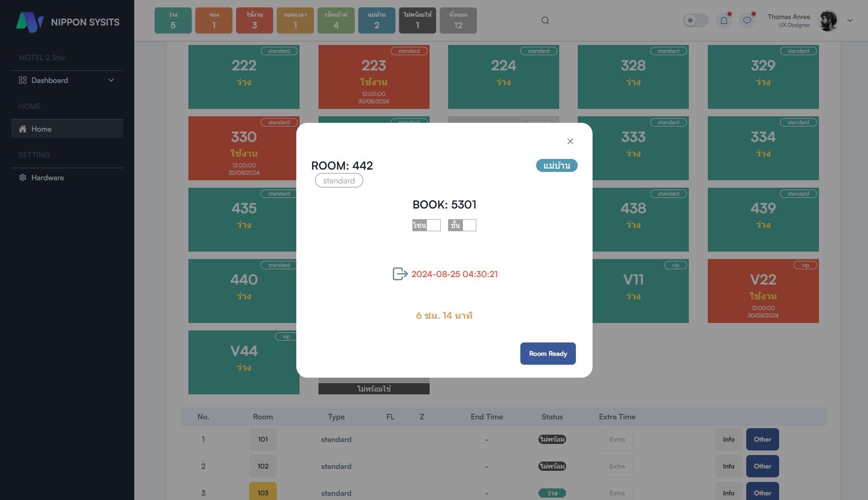Click the ชั้น input box in the dialog
The width and height of the screenshot is (868, 500).
[469, 225]
